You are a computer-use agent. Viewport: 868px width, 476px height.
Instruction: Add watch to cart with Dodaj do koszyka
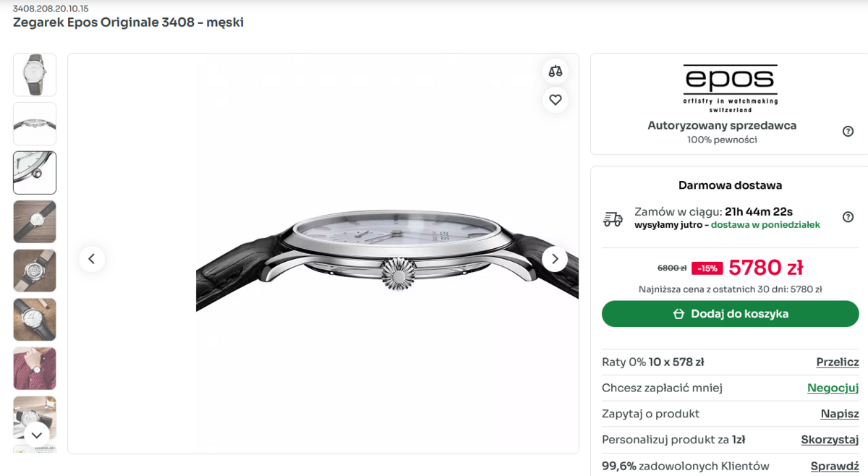[x=730, y=314]
